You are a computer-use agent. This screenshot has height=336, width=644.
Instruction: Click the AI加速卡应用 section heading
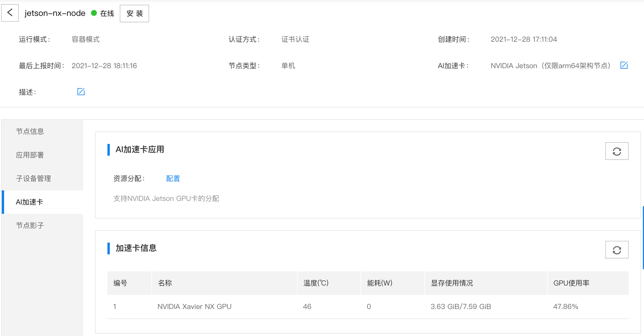(x=140, y=149)
